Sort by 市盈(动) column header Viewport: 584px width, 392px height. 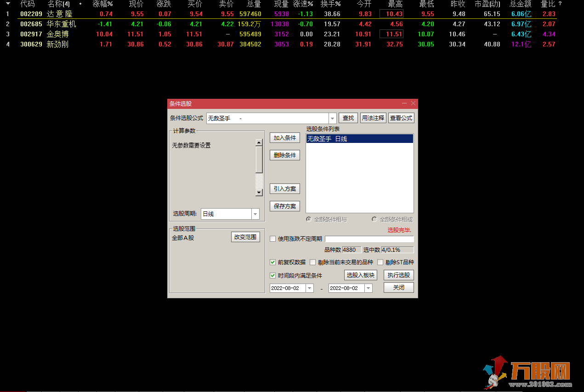point(488,4)
